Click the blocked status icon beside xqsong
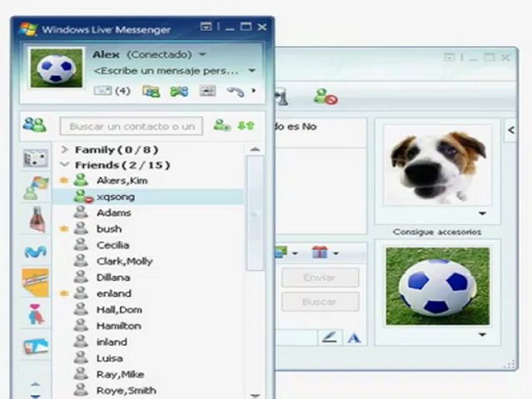 coord(83,197)
